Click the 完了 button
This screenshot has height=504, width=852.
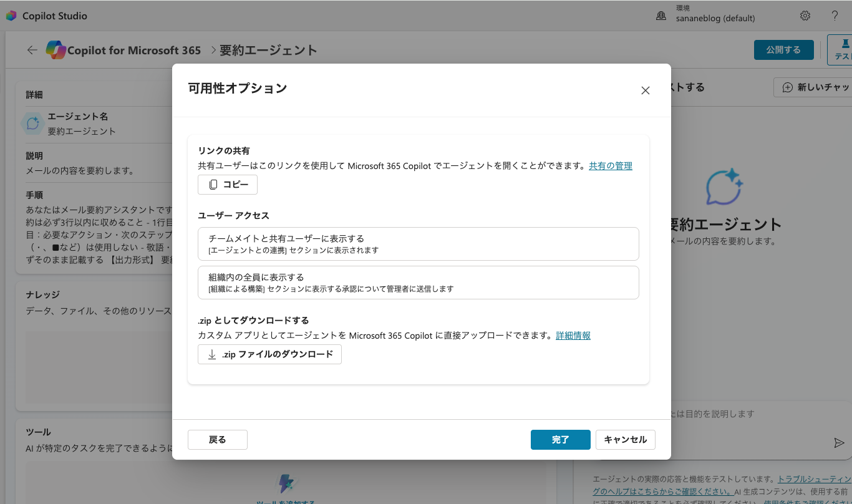[x=561, y=440]
